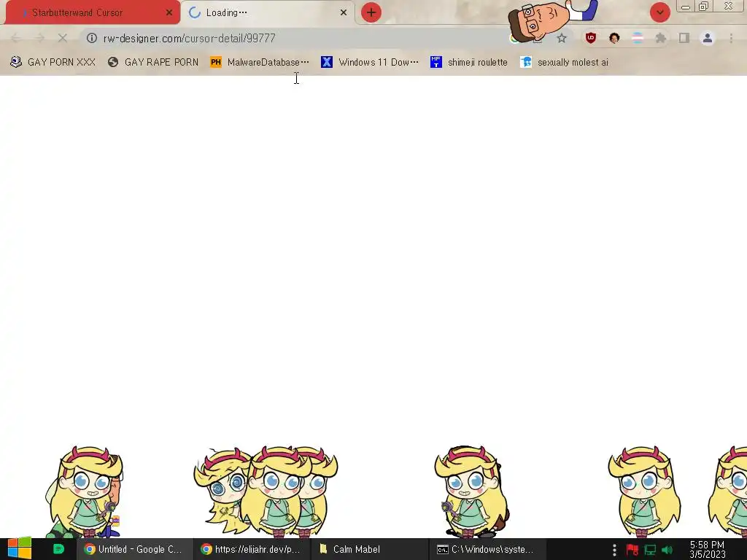Restore down the Chrome window
The height and width of the screenshot is (560, 747).
pos(704,7)
